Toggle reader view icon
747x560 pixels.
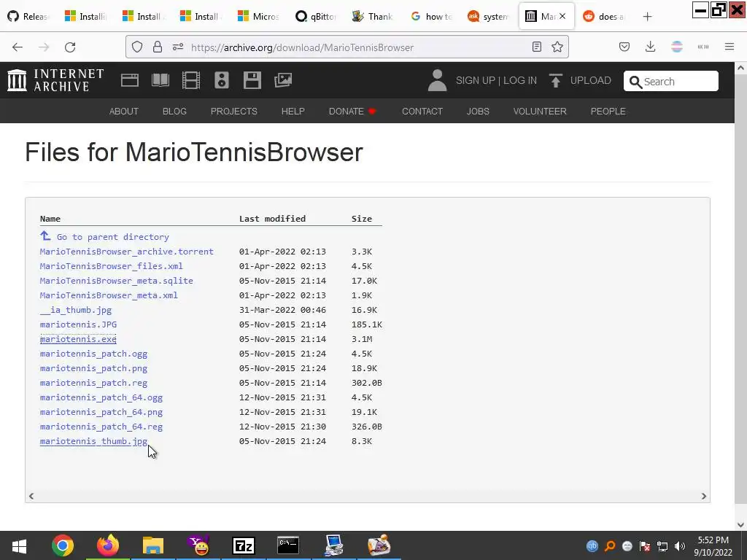(537, 47)
